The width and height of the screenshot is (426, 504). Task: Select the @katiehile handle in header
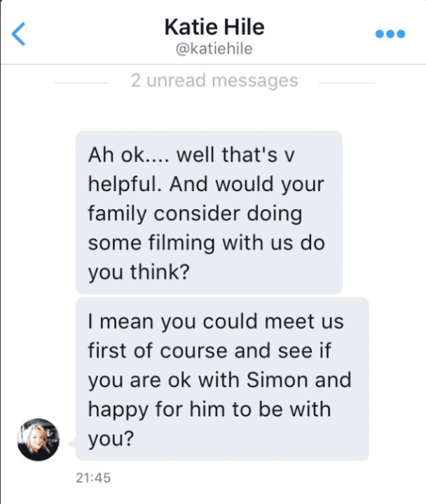point(214,49)
